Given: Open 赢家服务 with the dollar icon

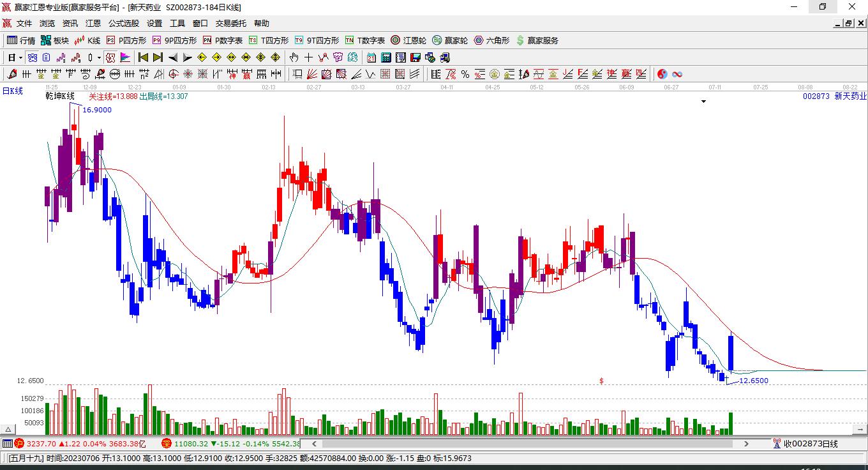Looking at the screenshot, I should (537, 40).
